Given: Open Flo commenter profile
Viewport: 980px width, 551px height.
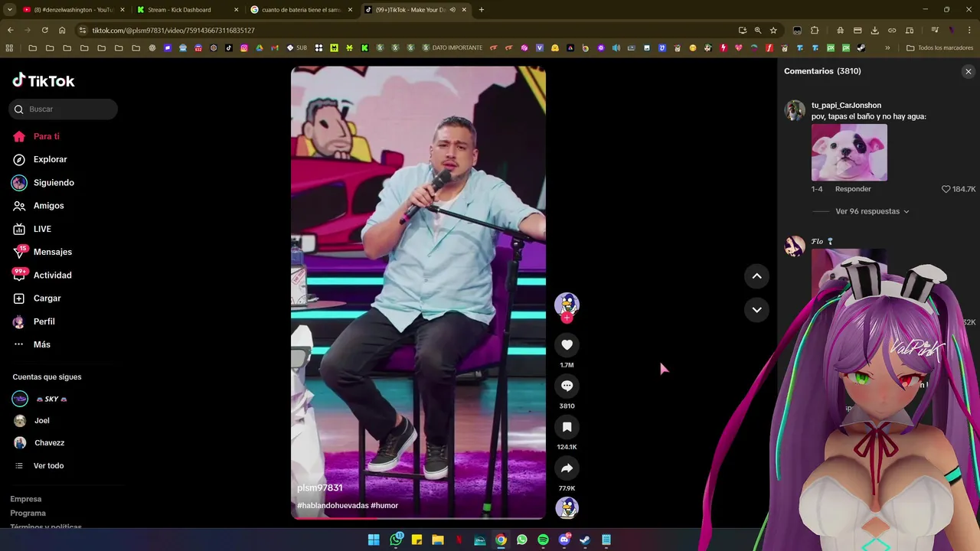Looking at the screenshot, I should pyautogui.click(x=817, y=242).
